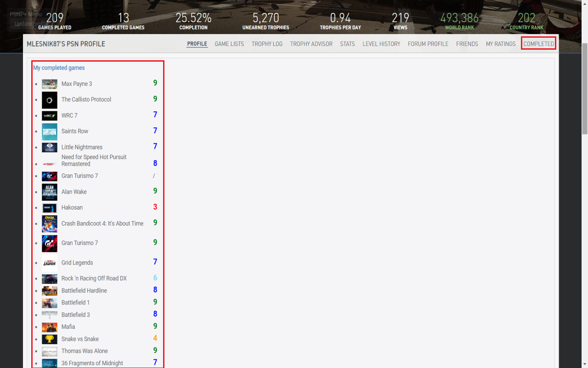Open the Battlefield 1 game icon
The width and height of the screenshot is (588, 368).
point(50,303)
